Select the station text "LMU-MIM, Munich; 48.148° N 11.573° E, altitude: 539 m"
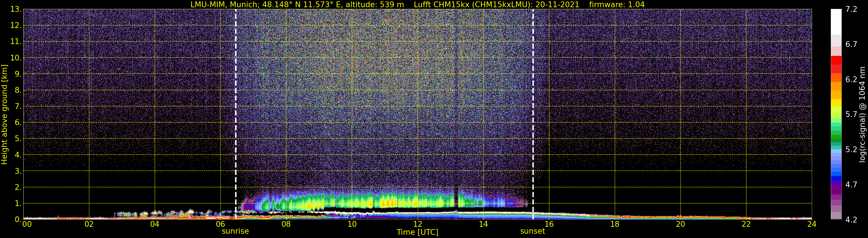 pyautogui.click(x=297, y=4)
